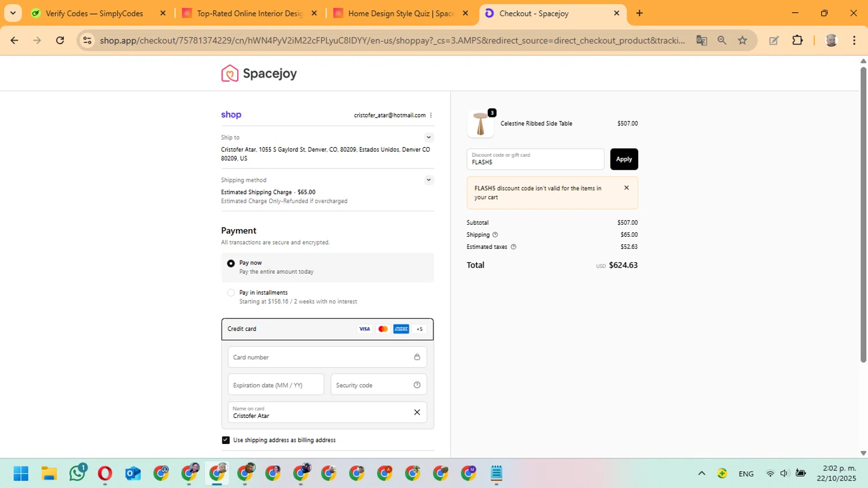Open the Shop Pay logo link
868x488 pixels.
click(x=231, y=115)
